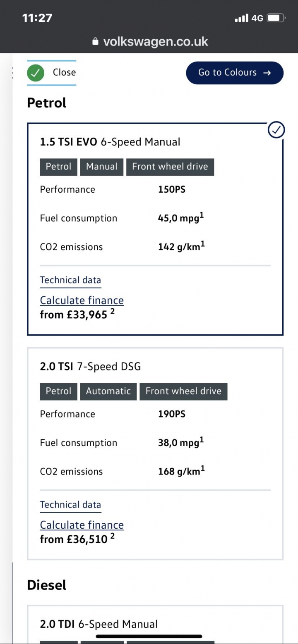The height and width of the screenshot is (644, 298).
Task: Tap the signal strength bars icon
Action: (242, 18)
